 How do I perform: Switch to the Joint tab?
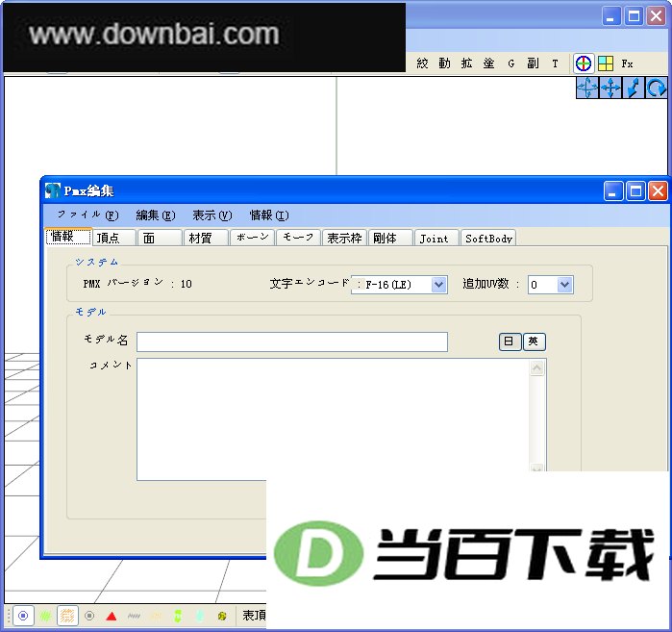click(436, 238)
